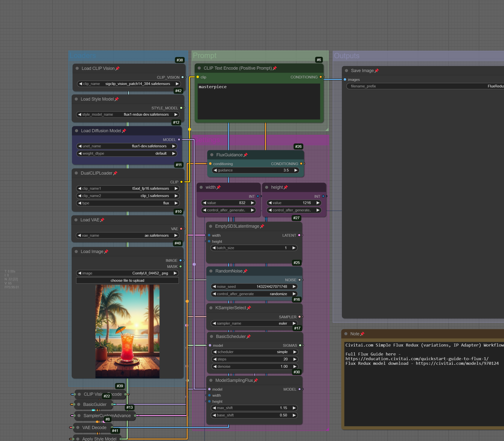Viewport: 504px width, 441px height.
Task: Click choose file to upload button
Action: coord(127,281)
